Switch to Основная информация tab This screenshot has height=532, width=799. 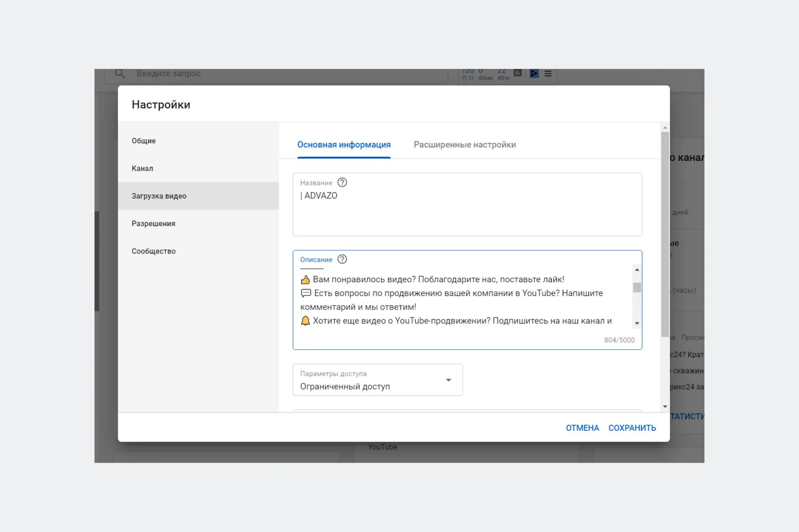(x=344, y=145)
